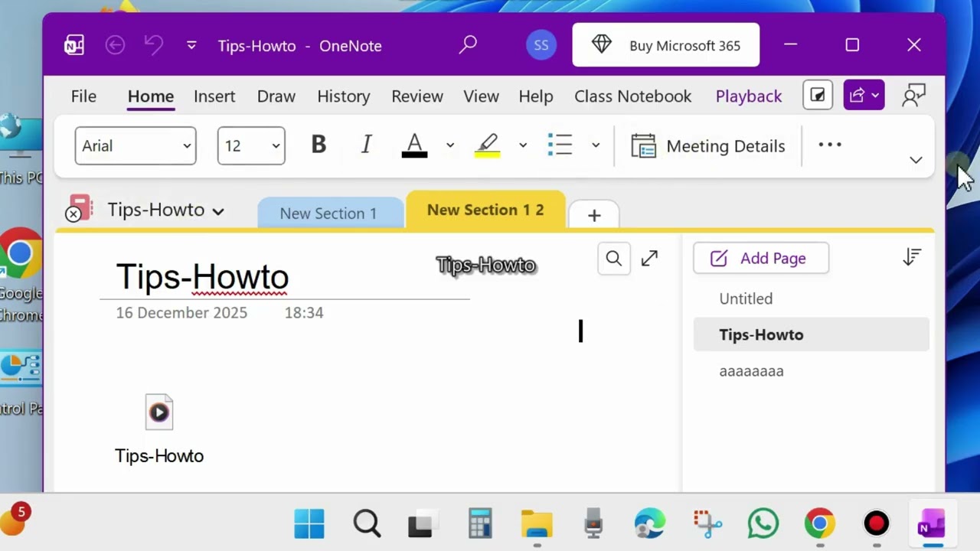Click the embedded media file play icon
Image resolution: width=980 pixels, height=551 pixels.
point(159,412)
